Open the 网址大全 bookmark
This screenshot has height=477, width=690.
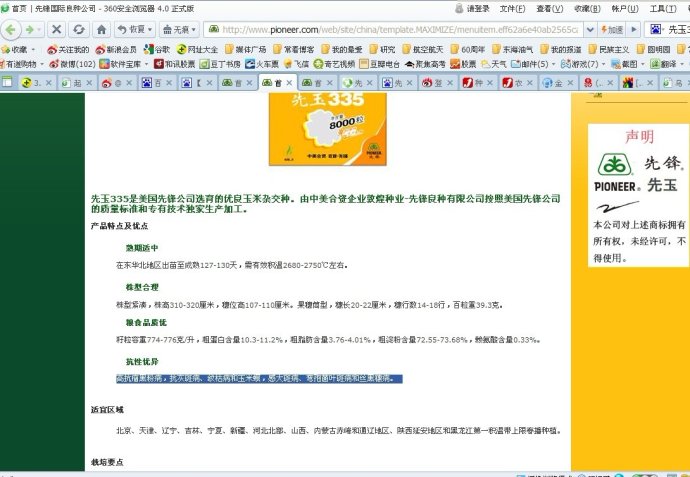point(197,49)
